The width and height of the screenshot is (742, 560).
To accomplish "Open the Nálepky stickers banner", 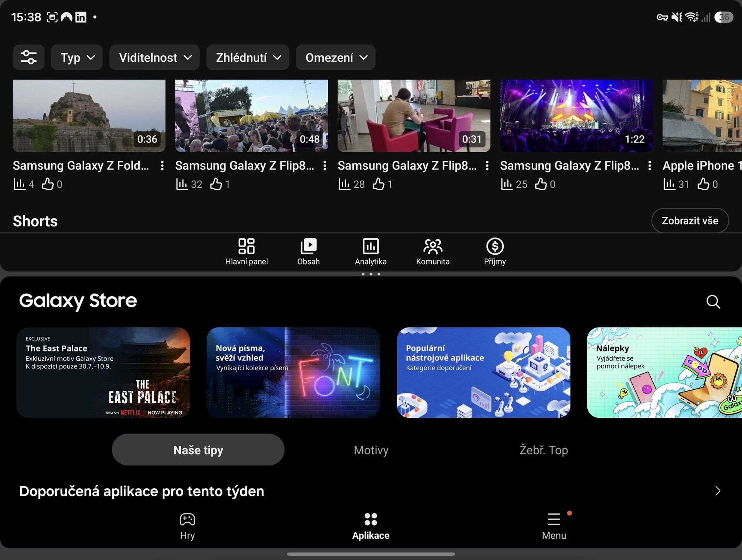I will 664,373.
